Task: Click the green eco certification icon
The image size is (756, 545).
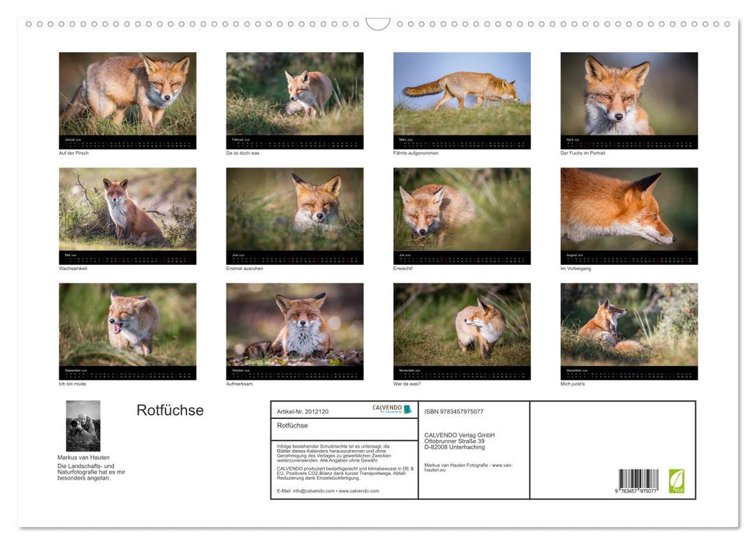Action: click(x=676, y=483)
